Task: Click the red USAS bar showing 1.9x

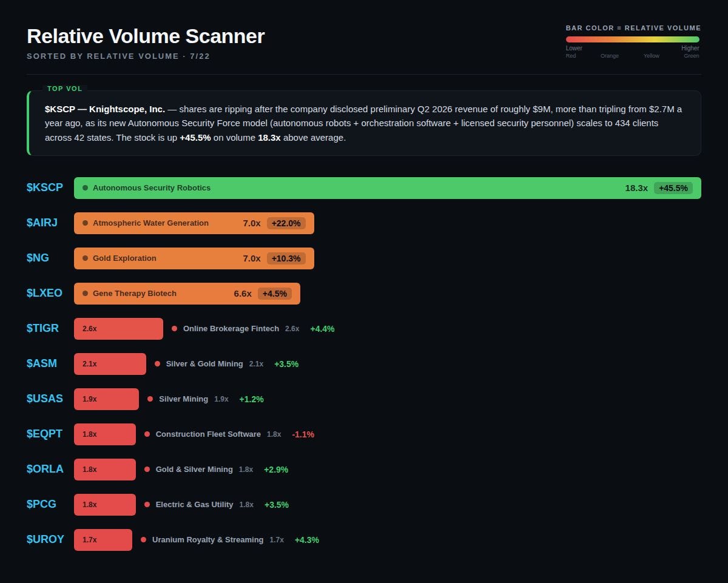Action: [x=107, y=399]
